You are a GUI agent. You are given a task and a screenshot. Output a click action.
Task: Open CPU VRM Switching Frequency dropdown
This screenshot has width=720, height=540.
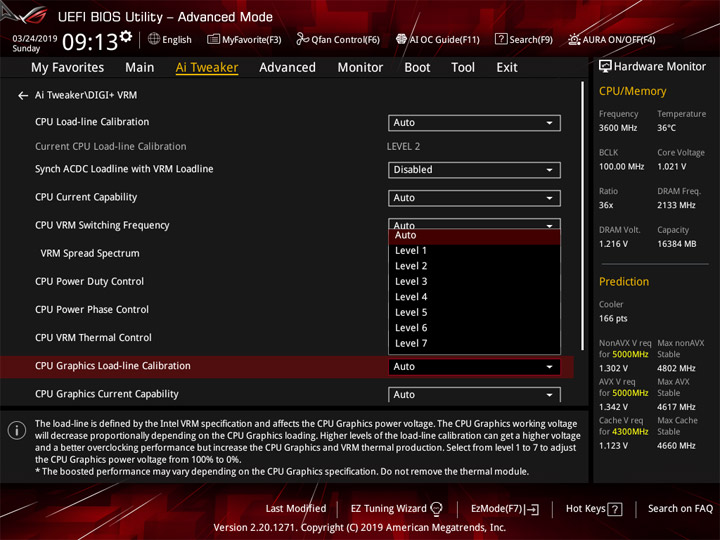coord(474,224)
